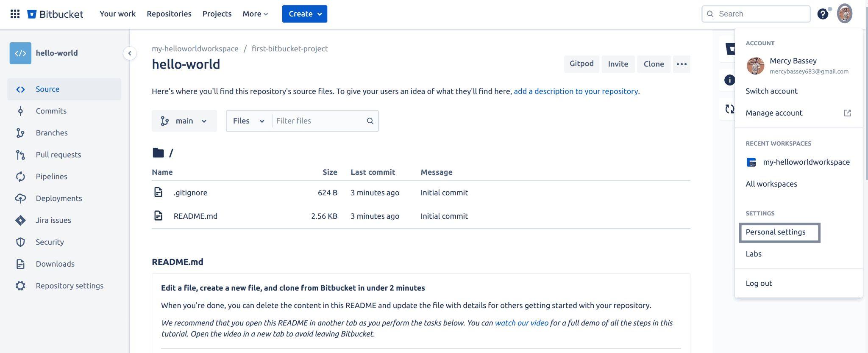
Task: Click into the Search field
Action: [x=756, y=14]
